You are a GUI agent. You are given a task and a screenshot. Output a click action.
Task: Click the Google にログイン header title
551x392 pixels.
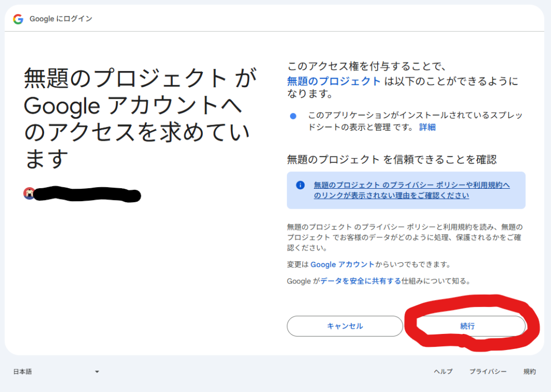[61, 19]
